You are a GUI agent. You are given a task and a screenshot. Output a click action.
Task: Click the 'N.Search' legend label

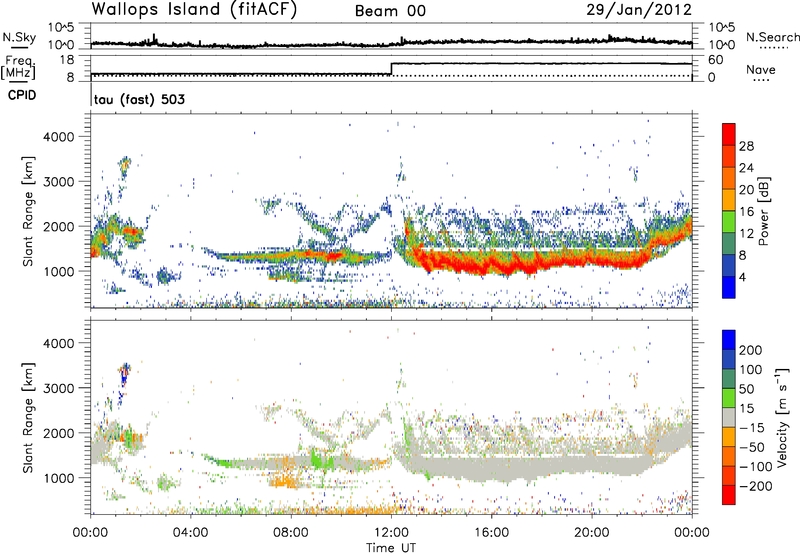click(772, 37)
